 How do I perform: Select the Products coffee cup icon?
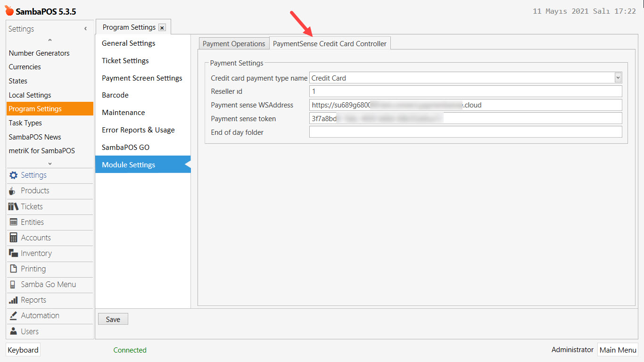click(x=14, y=191)
